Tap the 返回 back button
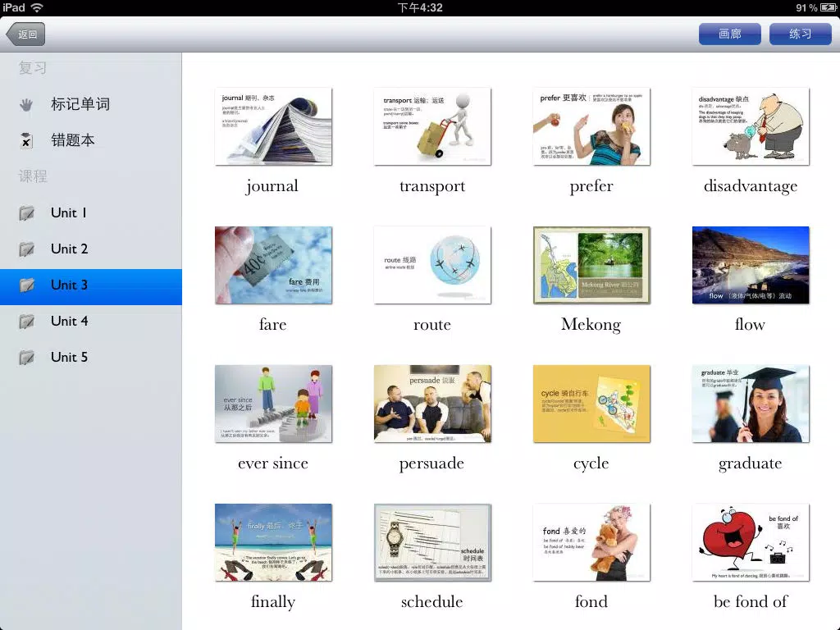 25,34
